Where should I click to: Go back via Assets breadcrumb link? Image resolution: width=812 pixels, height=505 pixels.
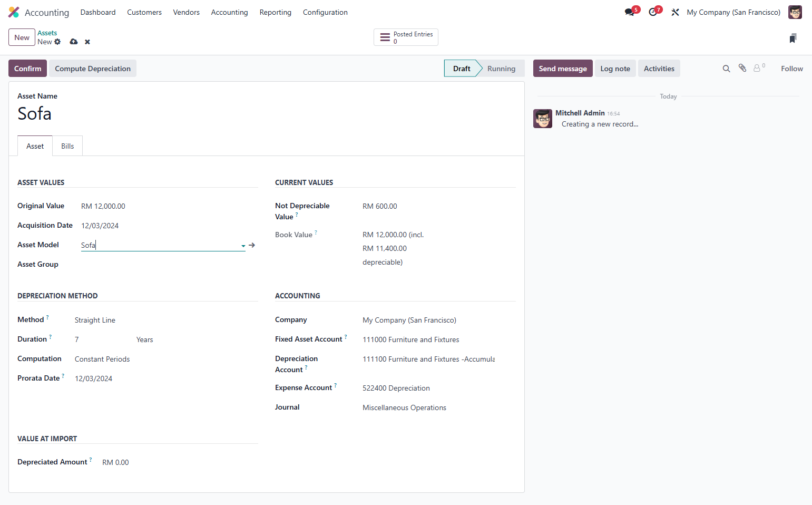pos(47,33)
